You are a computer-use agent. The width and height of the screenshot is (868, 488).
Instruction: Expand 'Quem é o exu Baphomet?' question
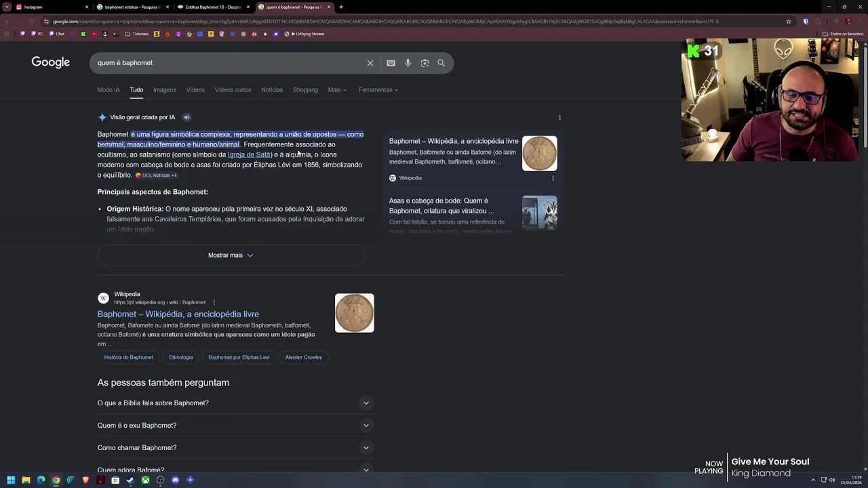point(235,426)
